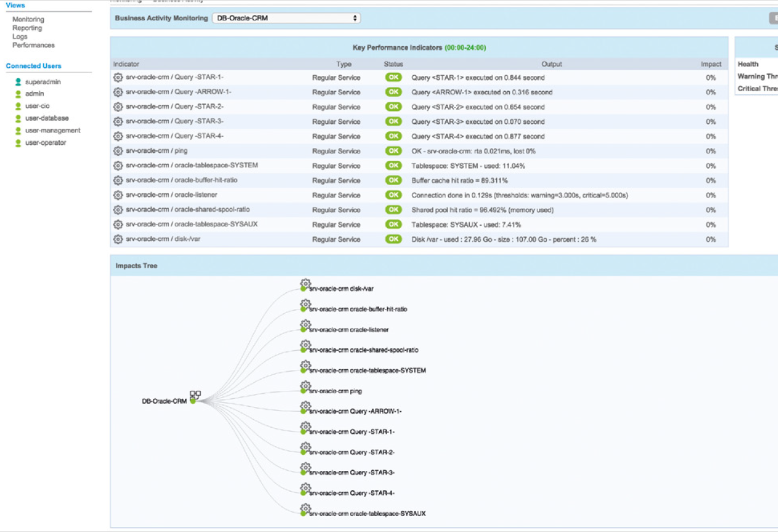The height and width of the screenshot is (532, 778).
Task: Open the Business Activity Monitoring DB-Oracle-CRM dropdown
Action: click(x=286, y=18)
